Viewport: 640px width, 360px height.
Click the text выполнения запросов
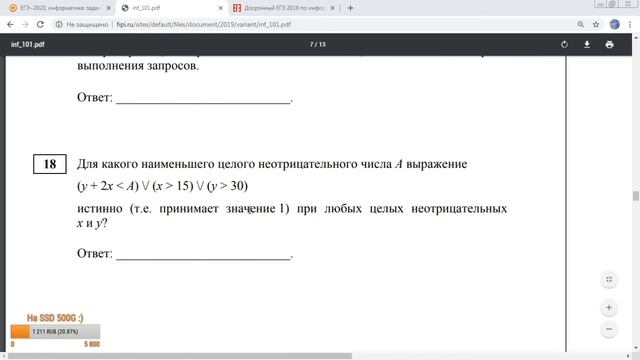pyautogui.click(x=138, y=66)
